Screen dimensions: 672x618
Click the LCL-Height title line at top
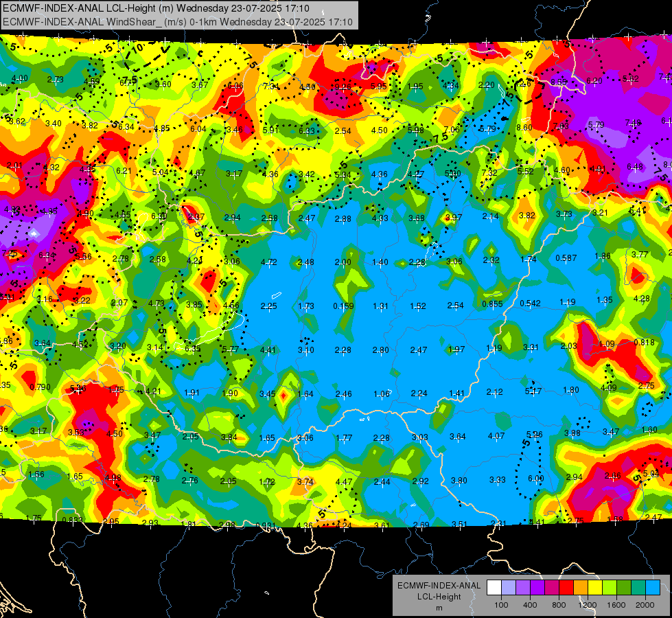(x=156, y=8)
